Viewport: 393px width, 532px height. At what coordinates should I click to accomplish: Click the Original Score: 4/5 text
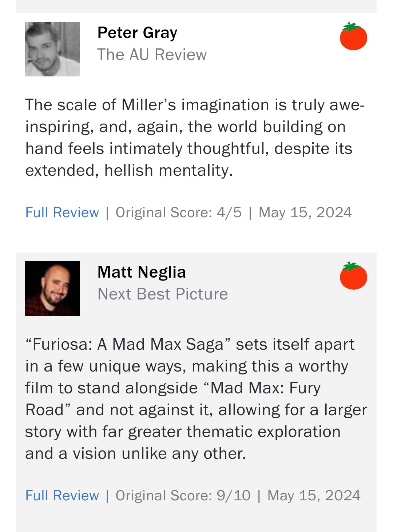[x=178, y=213]
